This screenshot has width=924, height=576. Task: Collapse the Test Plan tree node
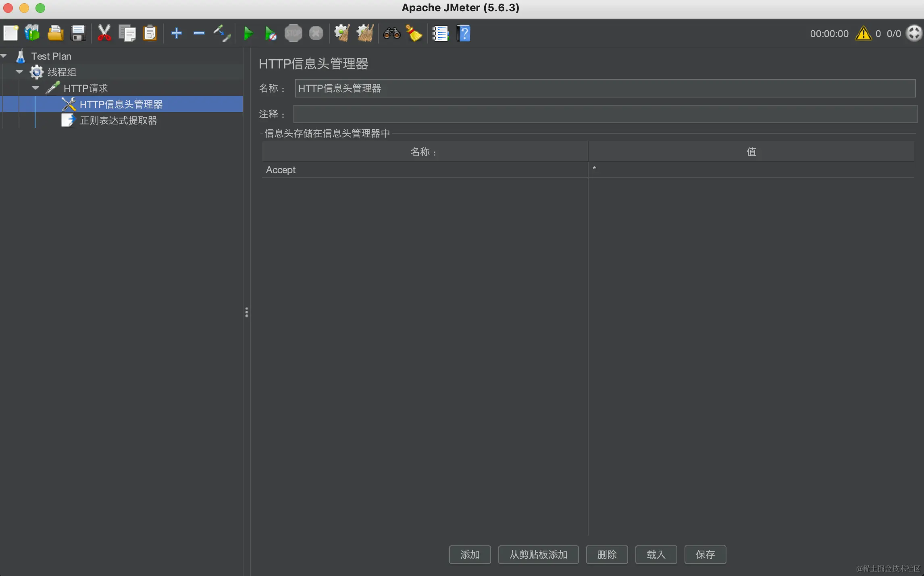(4, 56)
